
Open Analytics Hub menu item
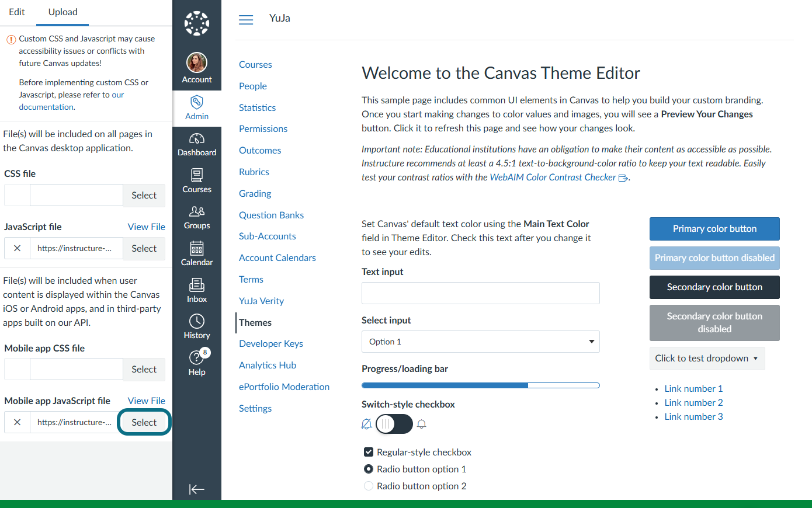point(268,365)
